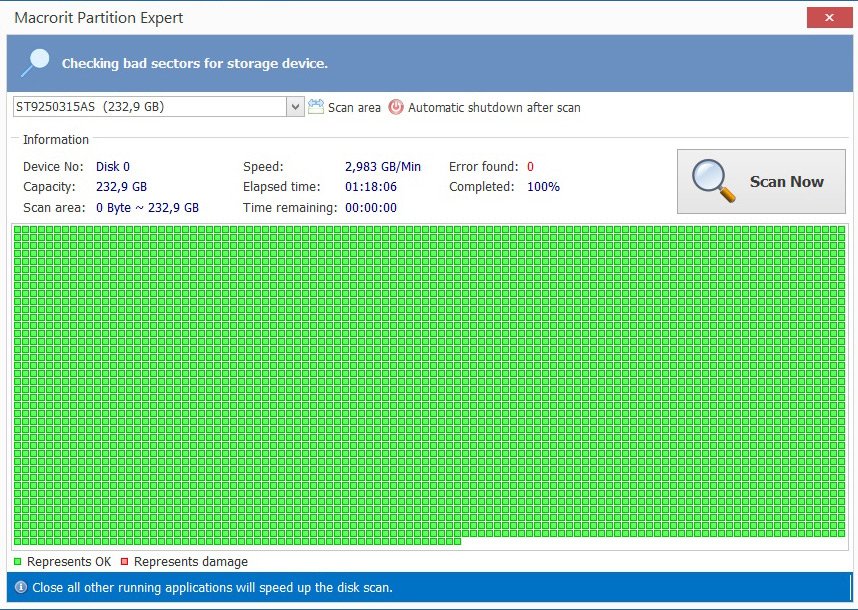Click the Represents damage legend text

click(191, 562)
